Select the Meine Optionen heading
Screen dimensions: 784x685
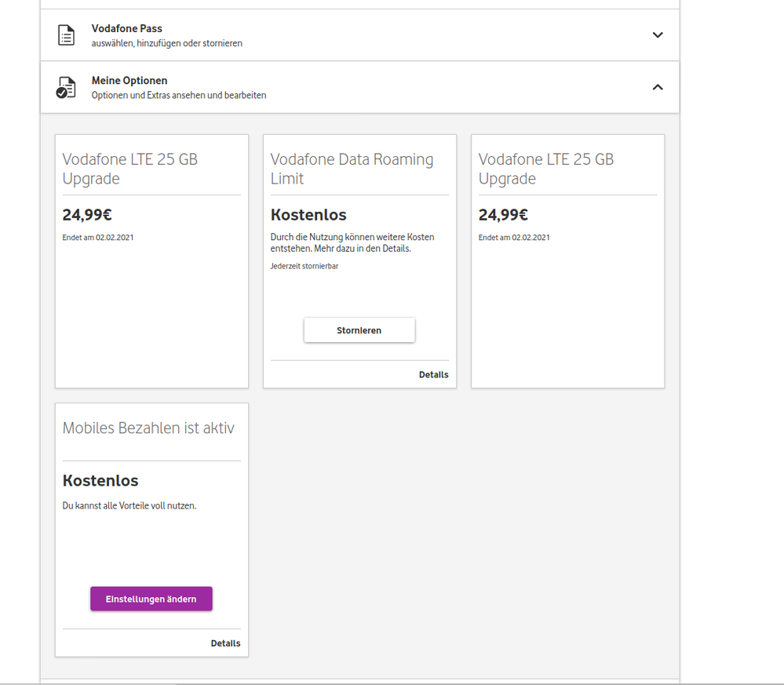[129, 81]
